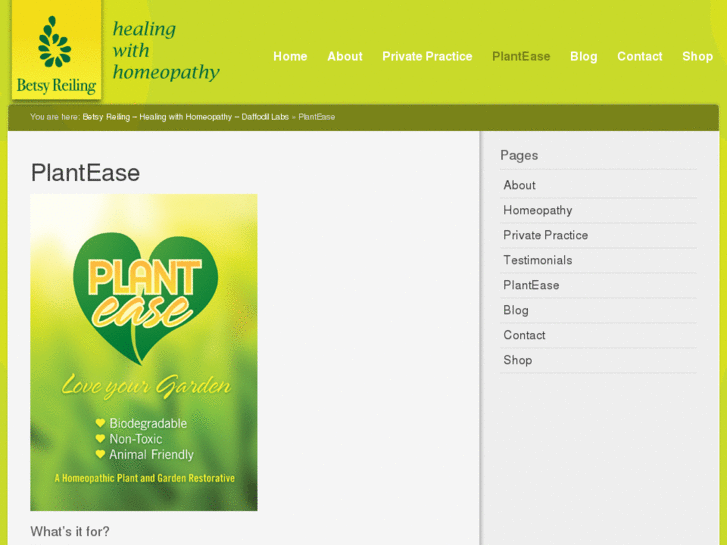Click the Betsy Reiling logo
The image size is (727, 545).
coord(56,50)
